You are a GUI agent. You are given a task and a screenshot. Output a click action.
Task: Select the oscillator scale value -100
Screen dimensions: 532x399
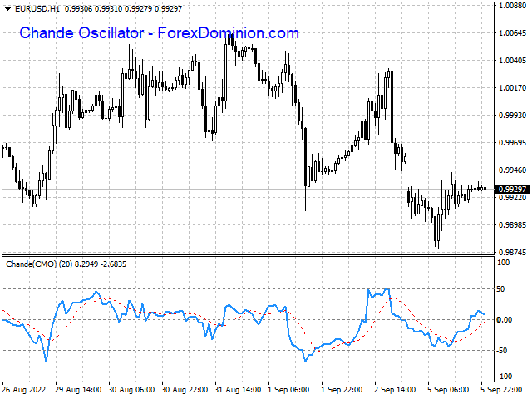pyautogui.click(x=504, y=377)
